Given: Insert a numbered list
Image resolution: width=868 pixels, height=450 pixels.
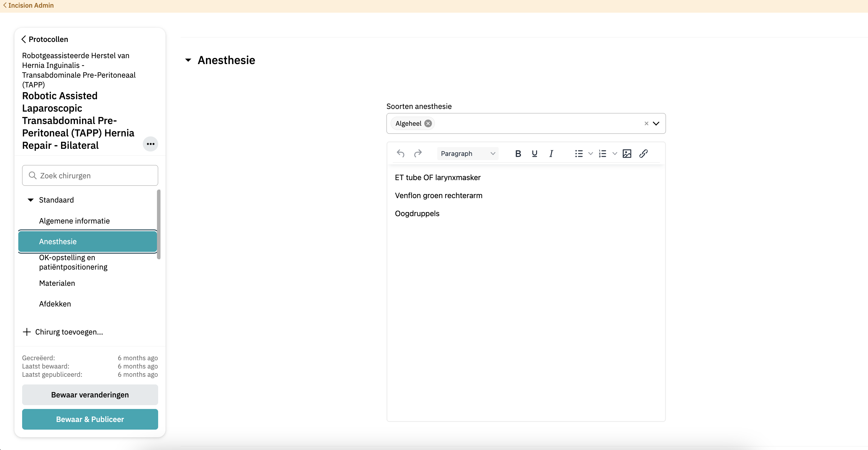Looking at the screenshot, I should [x=602, y=154].
